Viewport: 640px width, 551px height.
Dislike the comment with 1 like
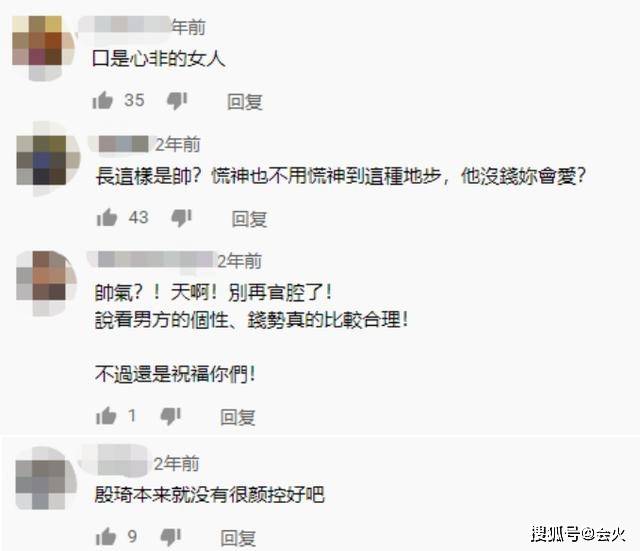[x=171, y=417]
